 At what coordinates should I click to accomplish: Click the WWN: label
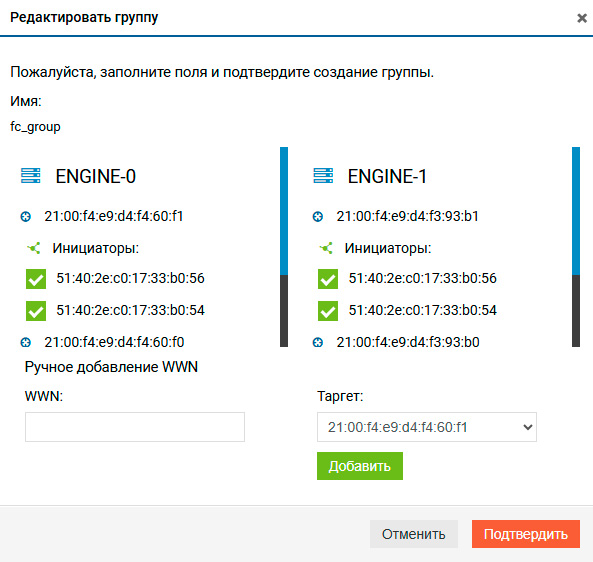coord(44,396)
